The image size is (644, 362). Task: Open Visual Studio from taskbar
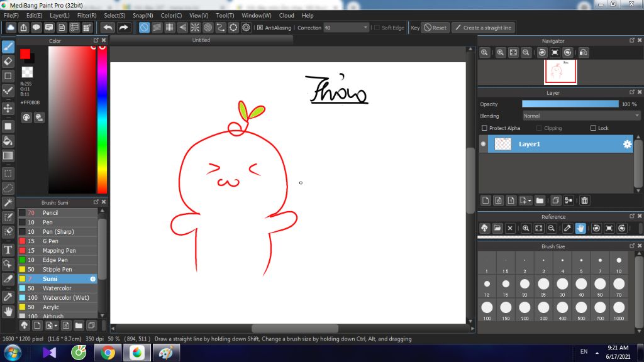49,353
